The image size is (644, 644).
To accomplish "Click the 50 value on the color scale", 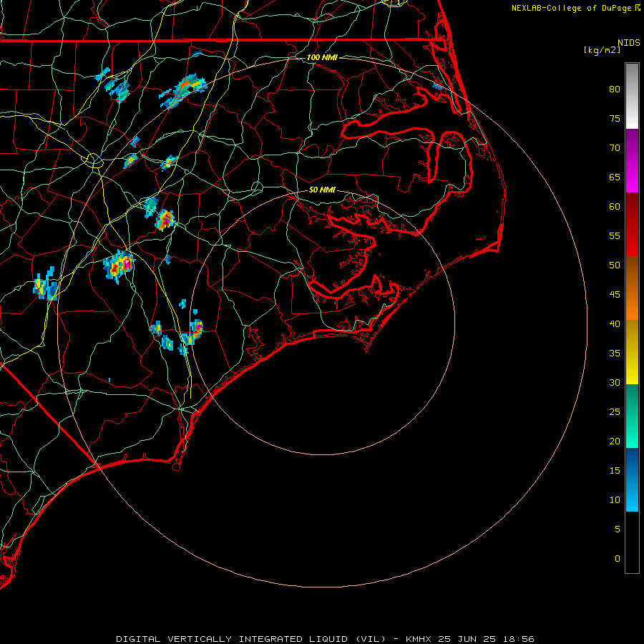I will (x=615, y=265).
